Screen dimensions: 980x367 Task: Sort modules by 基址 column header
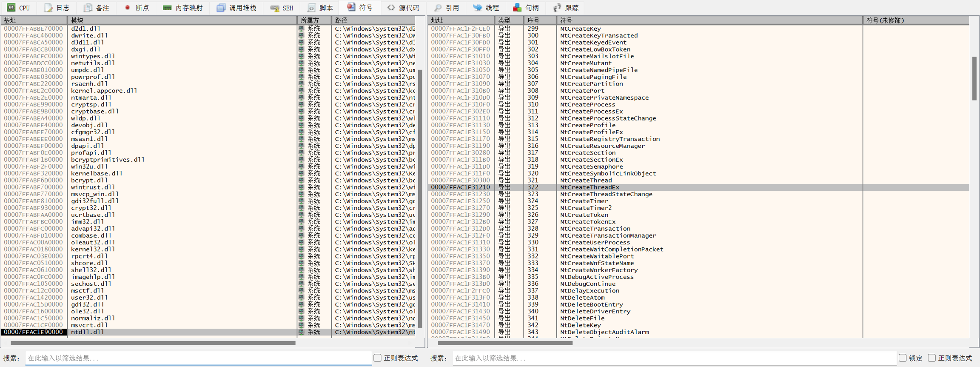tap(34, 20)
